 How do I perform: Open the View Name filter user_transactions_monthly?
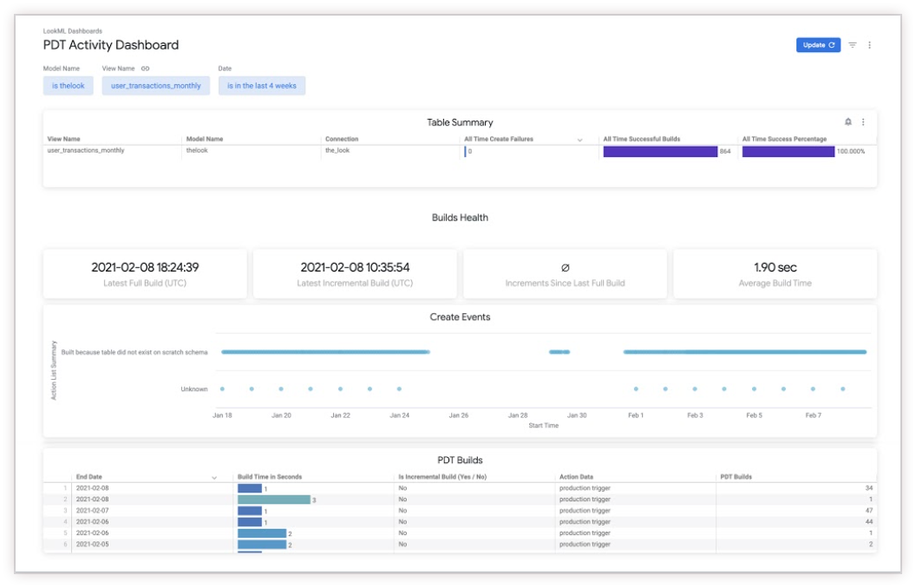tap(155, 86)
